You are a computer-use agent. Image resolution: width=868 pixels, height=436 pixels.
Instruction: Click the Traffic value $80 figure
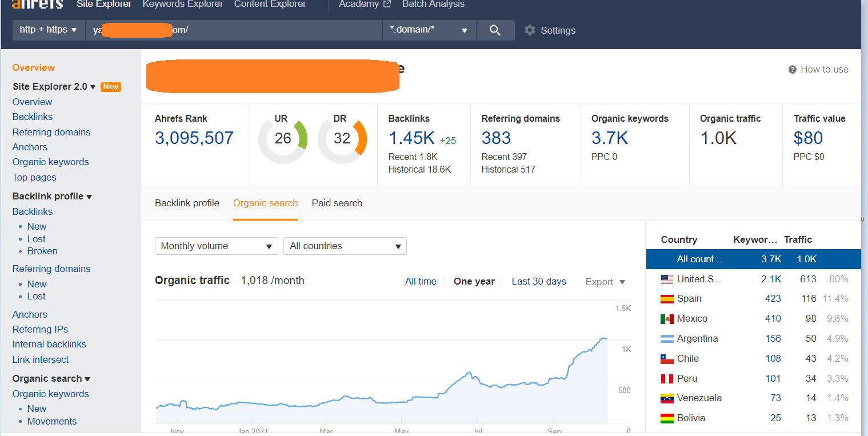(808, 138)
